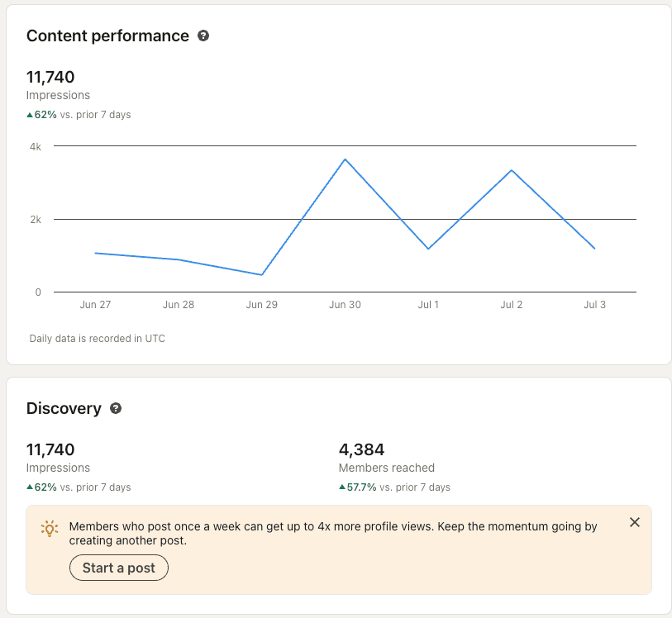Click the Jun 29 low point on chart
This screenshot has width=672, height=618.
click(261, 274)
